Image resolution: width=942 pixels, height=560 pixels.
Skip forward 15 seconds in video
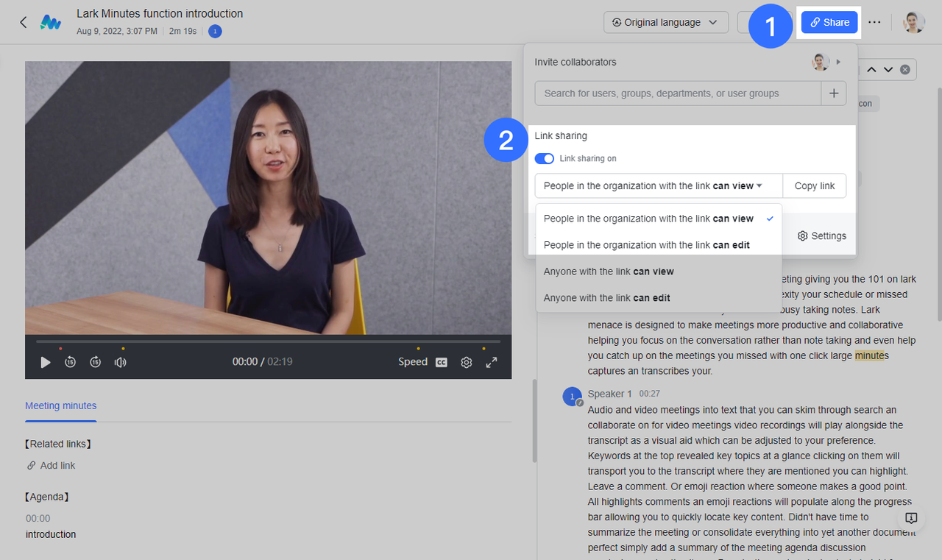point(95,362)
